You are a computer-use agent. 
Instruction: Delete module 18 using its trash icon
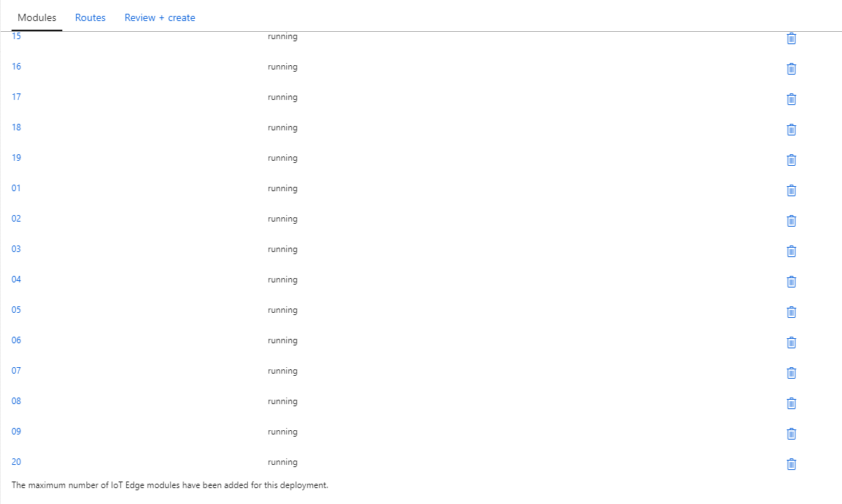(791, 130)
